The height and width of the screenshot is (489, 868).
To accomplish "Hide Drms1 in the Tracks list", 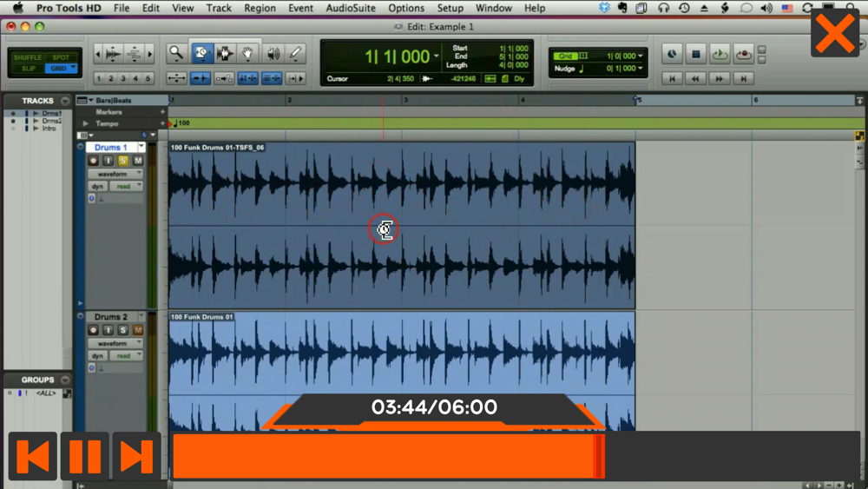I will 13,114.
